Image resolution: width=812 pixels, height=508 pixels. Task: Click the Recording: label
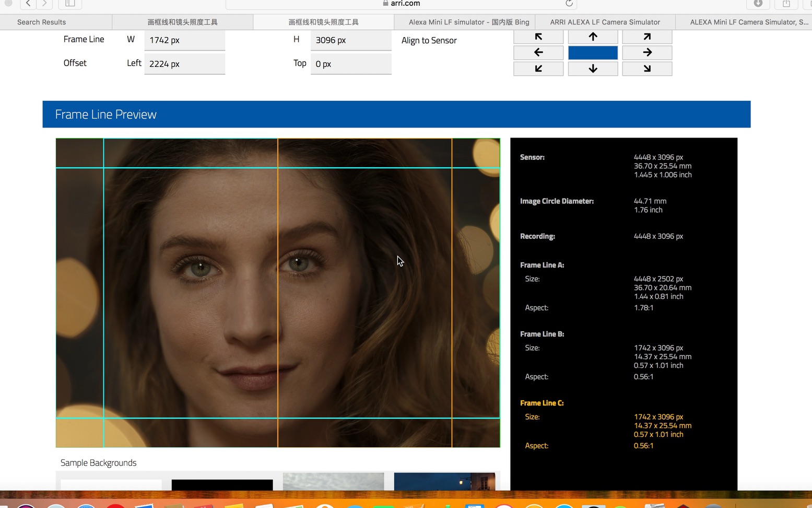tap(537, 236)
